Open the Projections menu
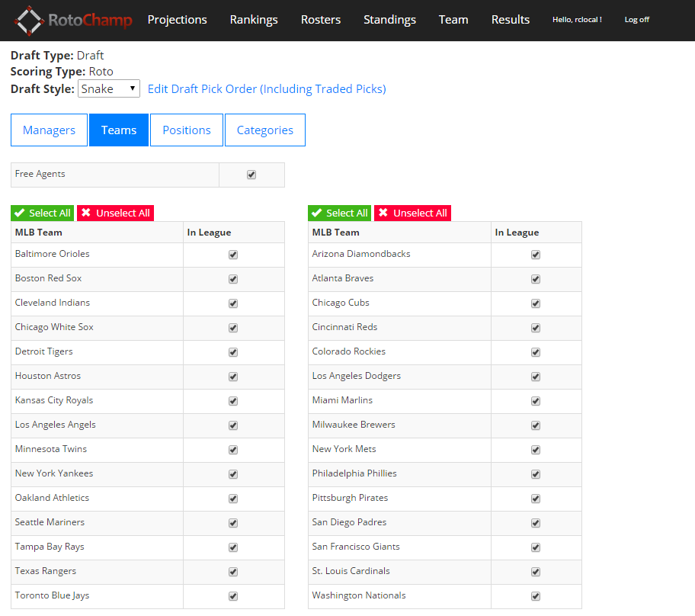Screen dimensions: 695x616 point(178,20)
